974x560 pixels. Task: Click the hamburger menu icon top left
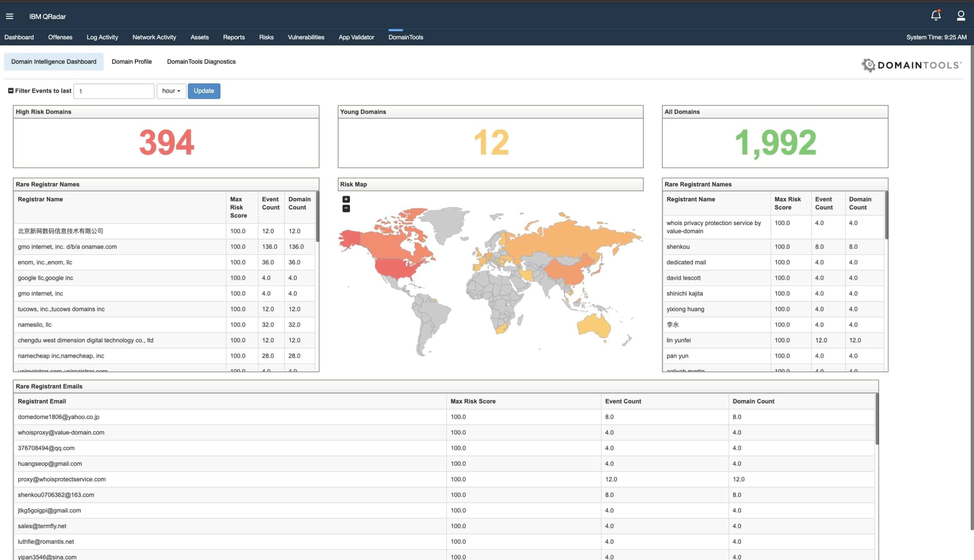tap(10, 16)
